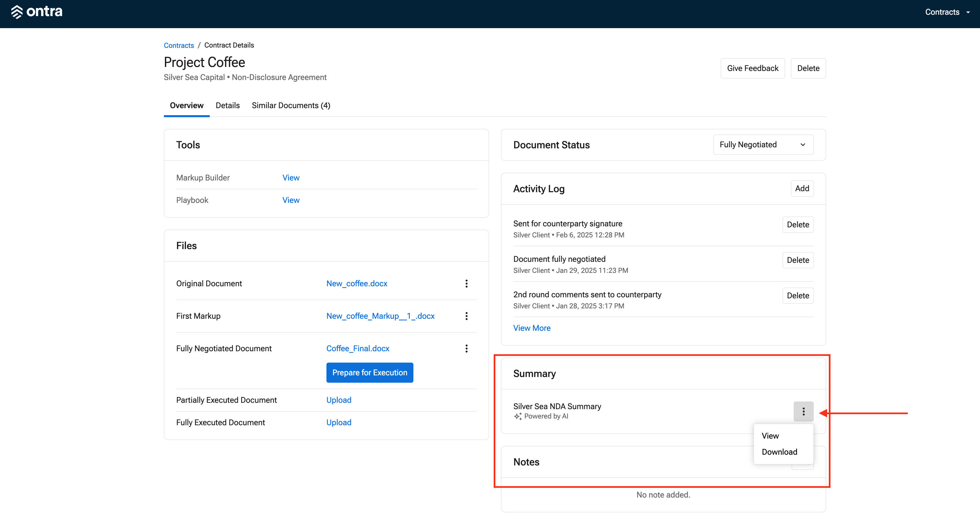Delete the Sent for counterparty signature entry
Image resolution: width=980 pixels, height=525 pixels.
(x=798, y=225)
